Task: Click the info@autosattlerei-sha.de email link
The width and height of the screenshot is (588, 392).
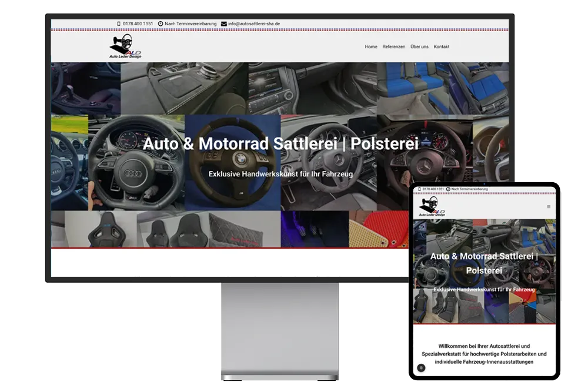Action: point(253,24)
